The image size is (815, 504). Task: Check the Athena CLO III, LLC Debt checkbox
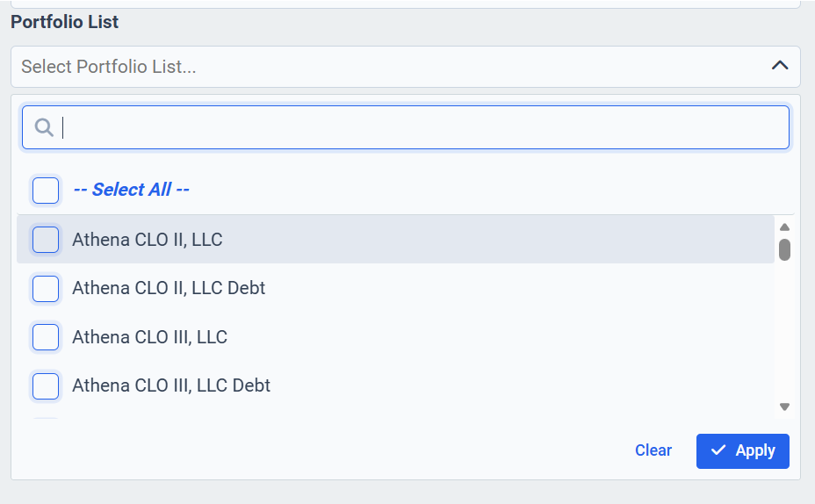46,385
